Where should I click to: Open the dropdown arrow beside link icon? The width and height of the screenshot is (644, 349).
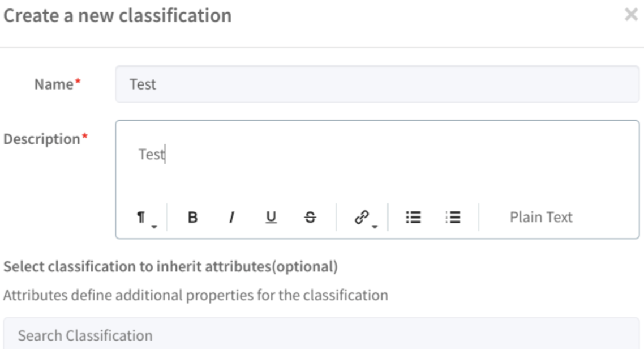click(375, 227)
